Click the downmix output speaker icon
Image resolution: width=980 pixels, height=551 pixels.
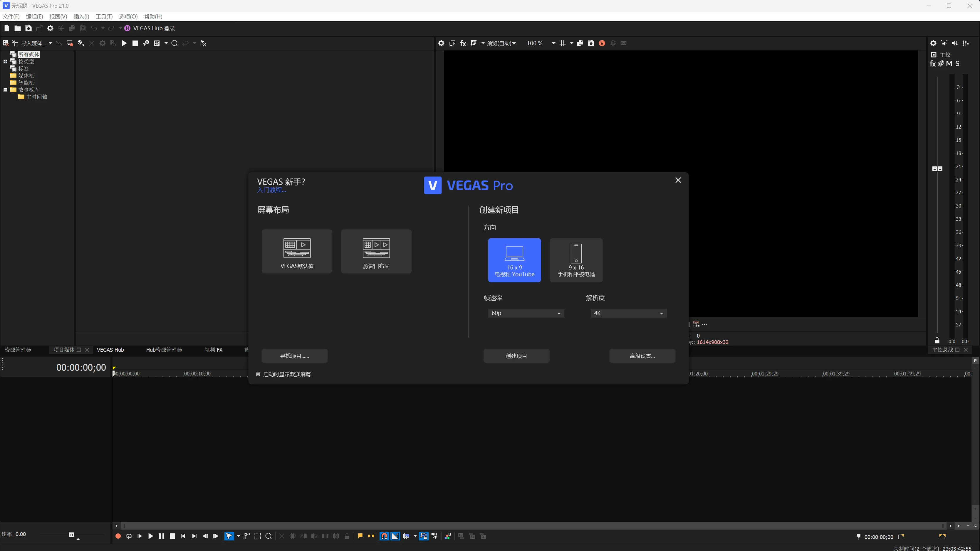[944, 43]
